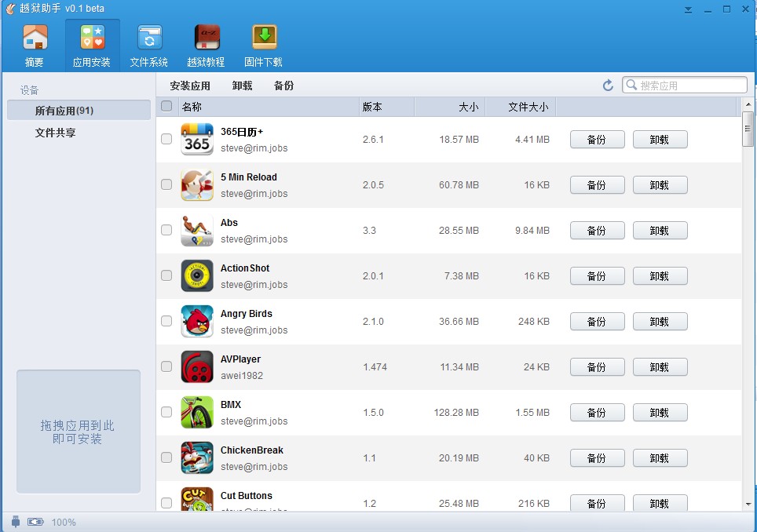Click the device plug icon in status bar
Viewport: 757px width, 532px height.
pyautogui.click(x=16, y=521)
